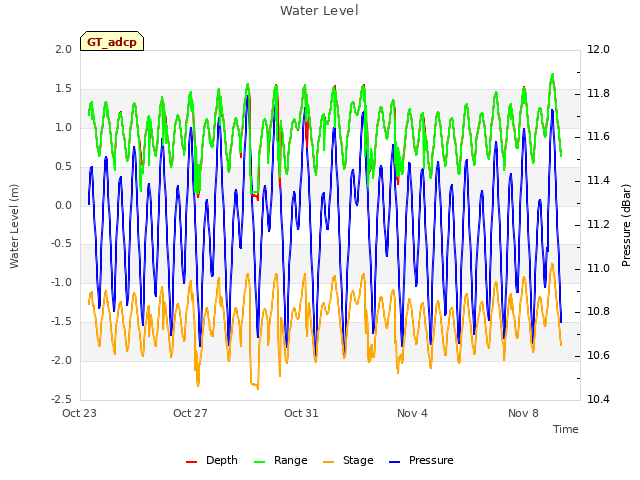Click the 1.5 left axis tick label
The height and width of the screenshot is (480, 640).
63,89
